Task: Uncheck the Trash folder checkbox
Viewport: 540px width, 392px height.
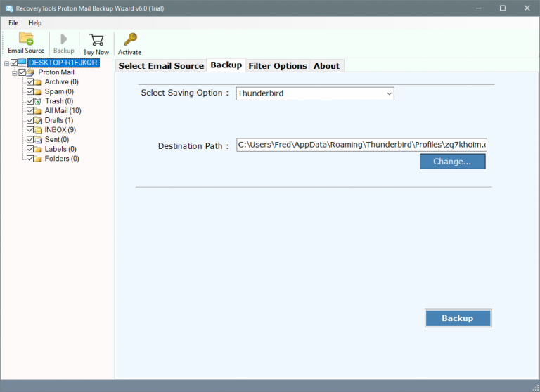Action: (x=30, y=101)
